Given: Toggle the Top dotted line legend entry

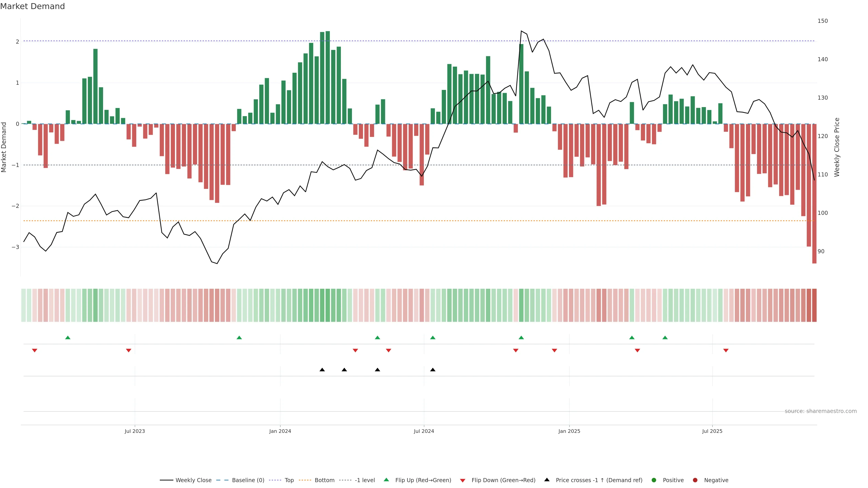Looking at the screenshot, I should coord(289,480).
